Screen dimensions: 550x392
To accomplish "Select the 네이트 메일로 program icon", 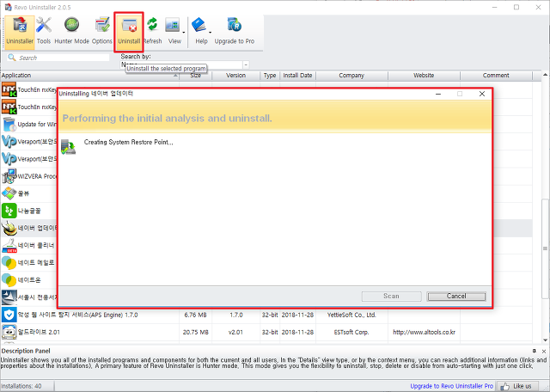I will point(9,262).
